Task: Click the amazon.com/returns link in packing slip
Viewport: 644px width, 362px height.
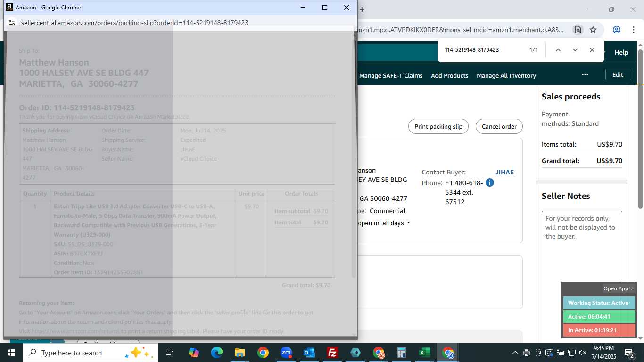Action: [x=75, y=331]
